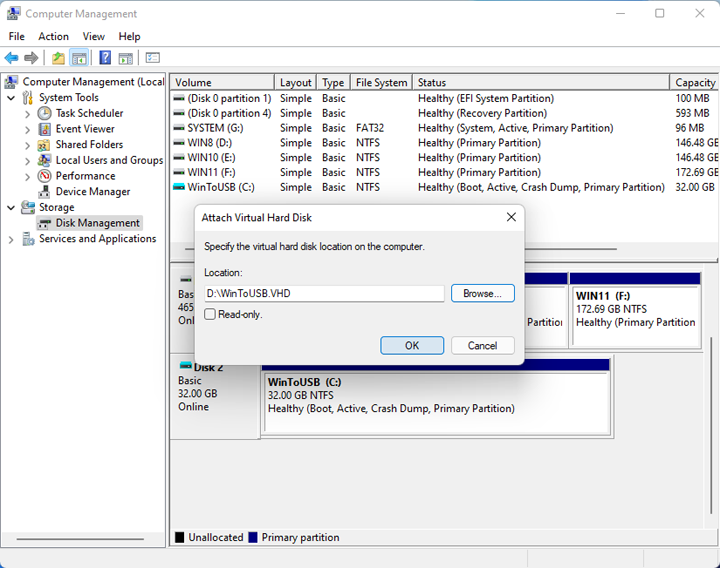Sort by the Capacity column header
The image size is (720, 568).
click(x=695, y=82)
